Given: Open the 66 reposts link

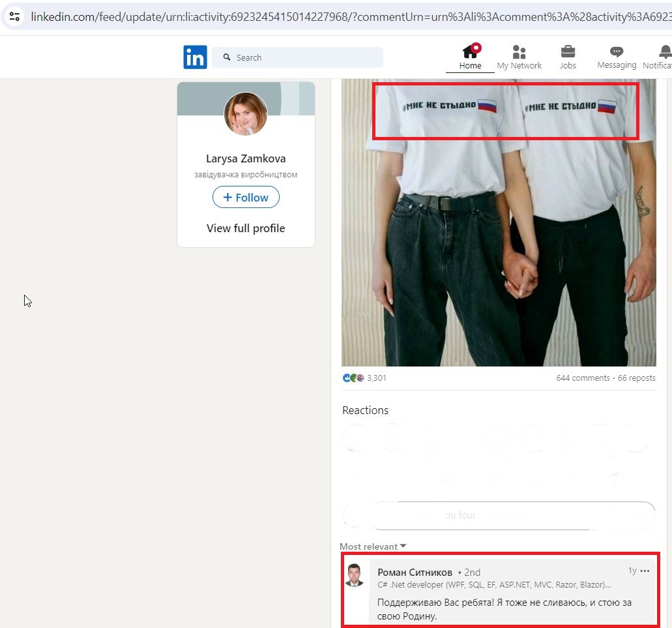Looking at the screenshot, I should point(636,378).
